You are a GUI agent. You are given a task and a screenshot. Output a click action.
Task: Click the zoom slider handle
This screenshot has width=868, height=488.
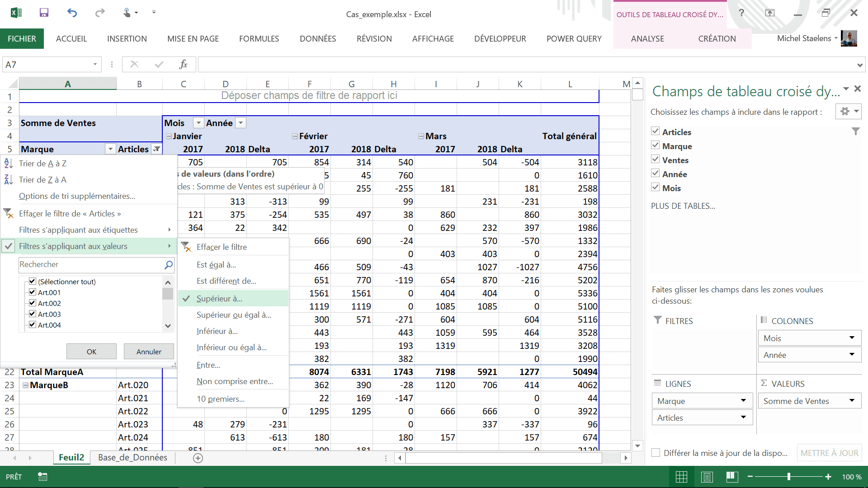pos(788,477)
